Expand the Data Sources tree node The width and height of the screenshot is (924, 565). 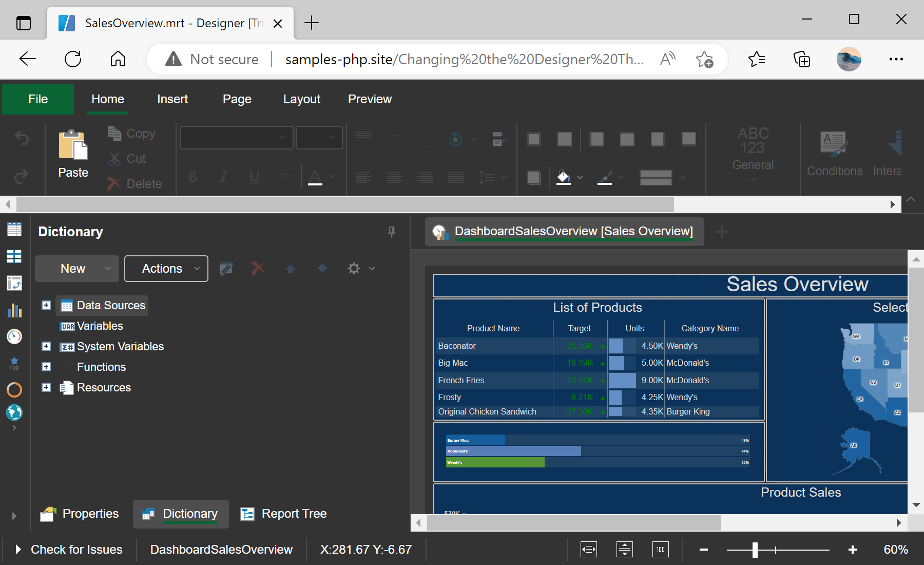46,305
